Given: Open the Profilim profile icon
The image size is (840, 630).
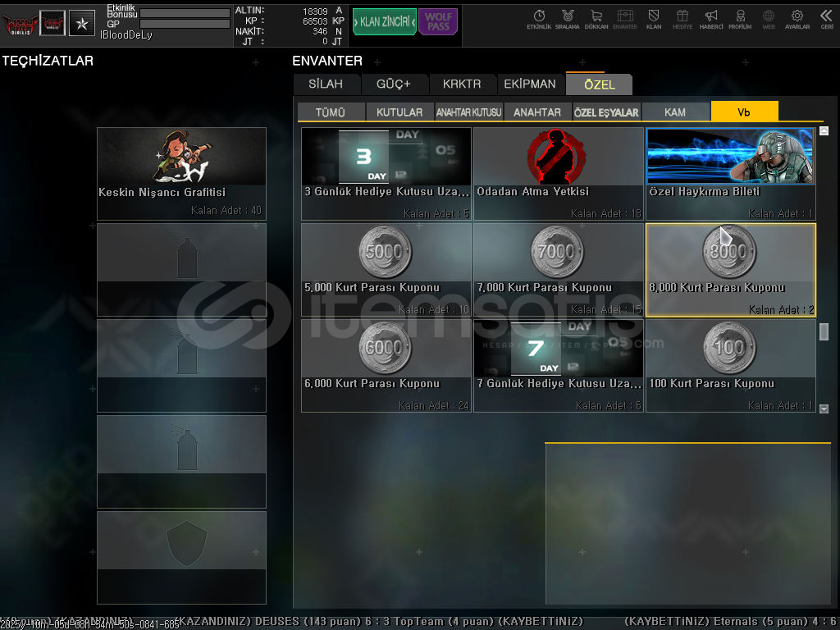Looking at the screenshot, I should click(740, 19).
